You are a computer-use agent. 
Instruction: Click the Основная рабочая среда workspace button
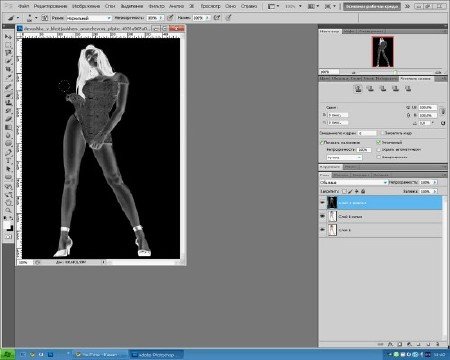pos(372,6)
